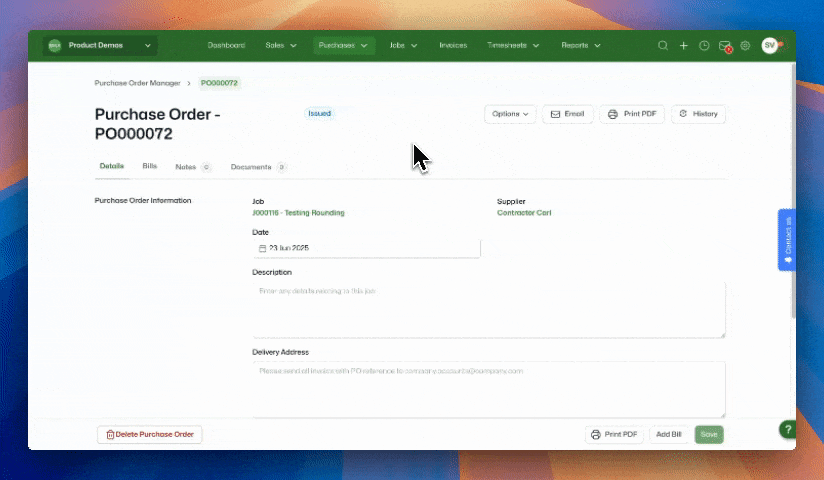Screen dimensions: 824x480
Task: Open the SV user avatar menu
Action: (769, 45)
